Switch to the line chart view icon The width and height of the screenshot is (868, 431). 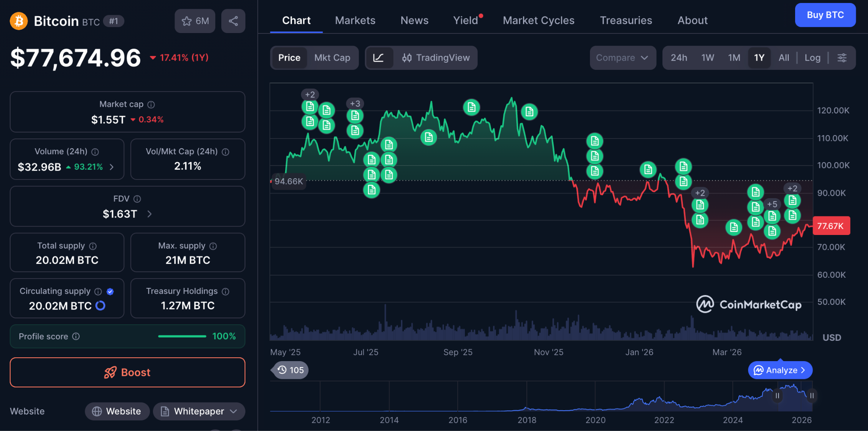pos(378,58)
